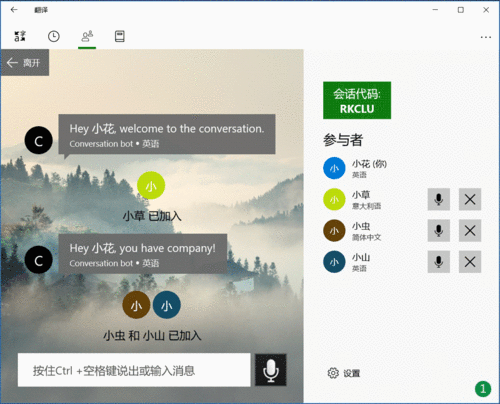
Task: Close the translator window
Action: coord(486,10)
